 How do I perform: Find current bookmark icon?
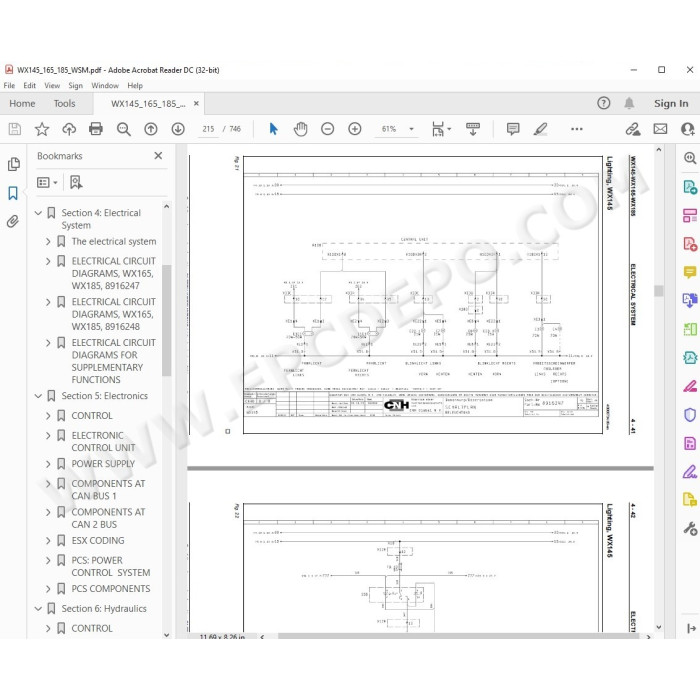pyautogui.click(x=76, y=182)
